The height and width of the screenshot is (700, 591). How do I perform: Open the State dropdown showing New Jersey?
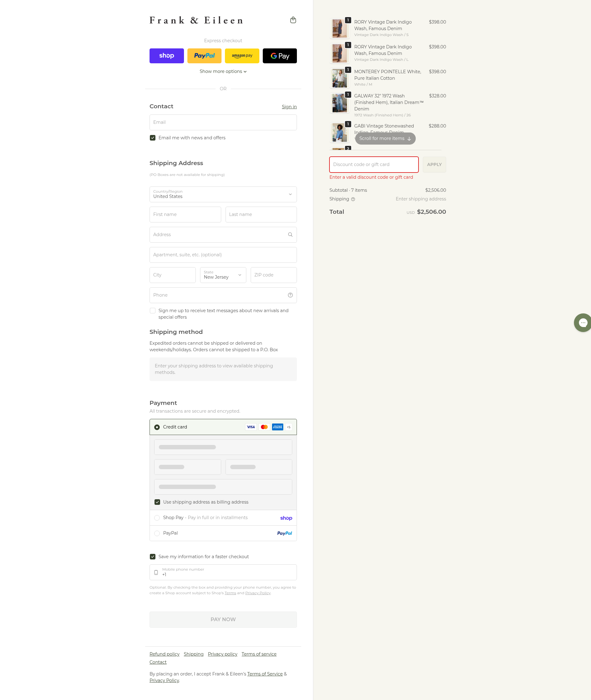(223, 275)
